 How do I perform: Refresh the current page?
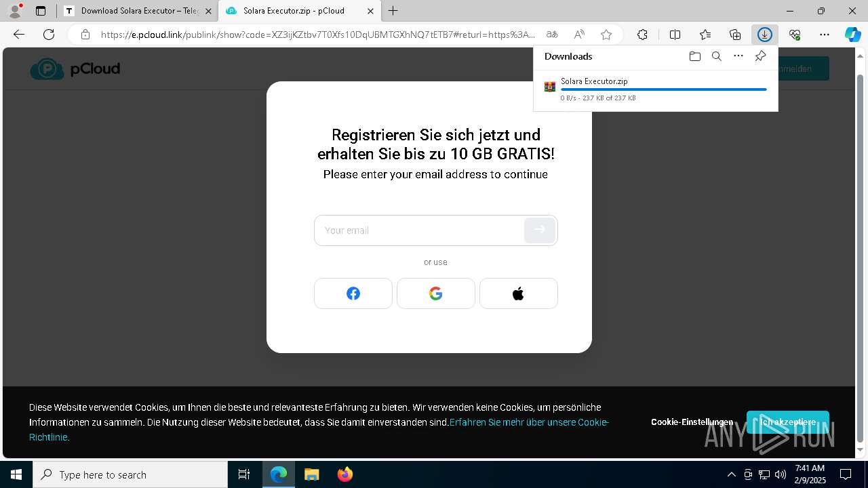point(49,35)
